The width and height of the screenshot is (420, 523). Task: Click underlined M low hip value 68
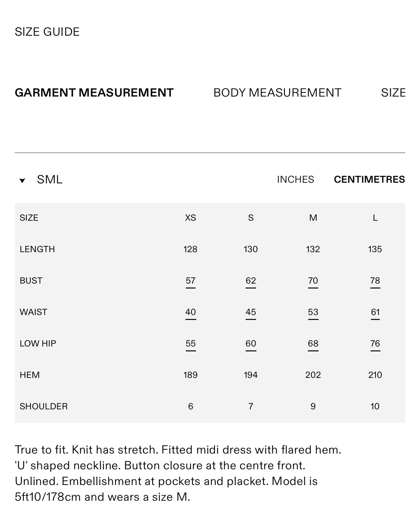[313, 344]
